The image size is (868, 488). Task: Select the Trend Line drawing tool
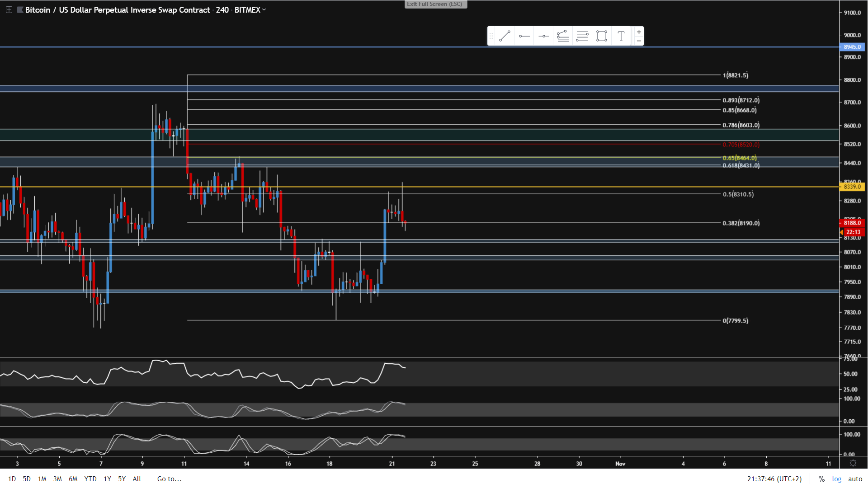505,36
